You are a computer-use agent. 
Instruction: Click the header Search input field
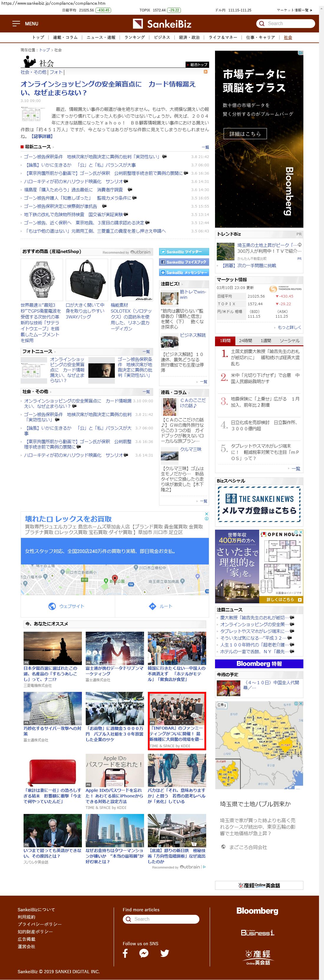pyautogui.click(x=286, y=24)
